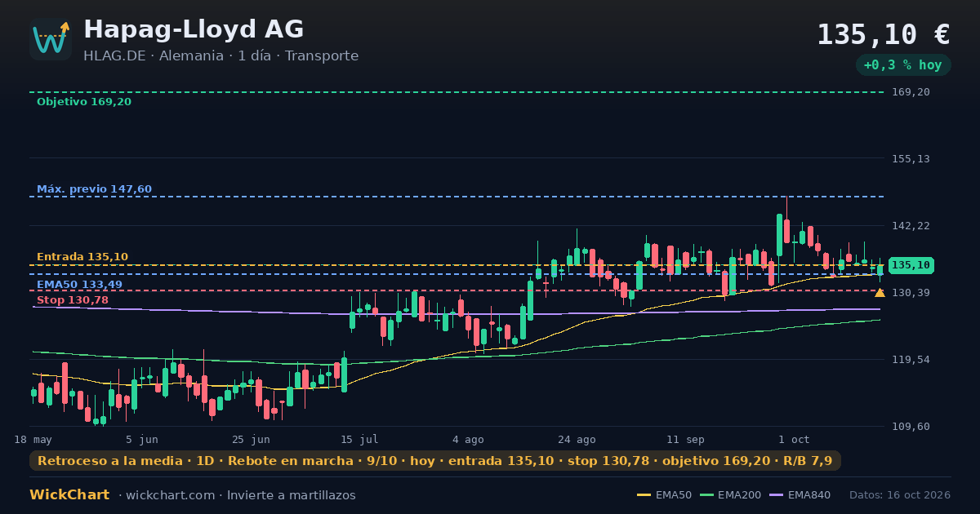Click the orange triangle signal marker
This screenshot has width=980, height=514.
(x=880, y=292)
